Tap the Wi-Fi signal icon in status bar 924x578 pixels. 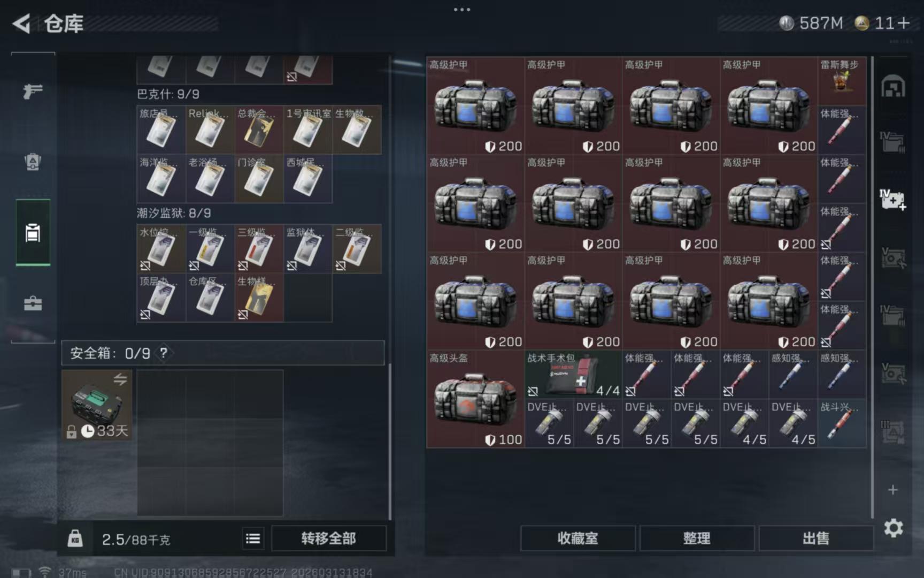[x=45, y=572]
